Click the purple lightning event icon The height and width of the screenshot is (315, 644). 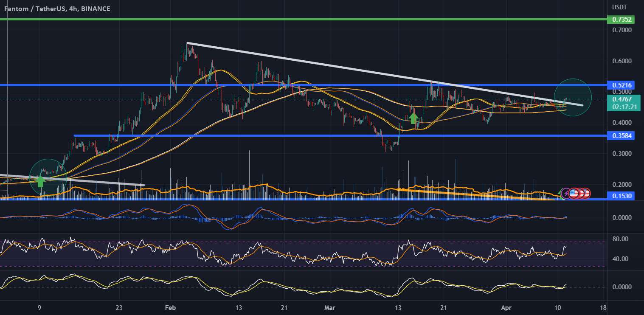pos(566,194)
